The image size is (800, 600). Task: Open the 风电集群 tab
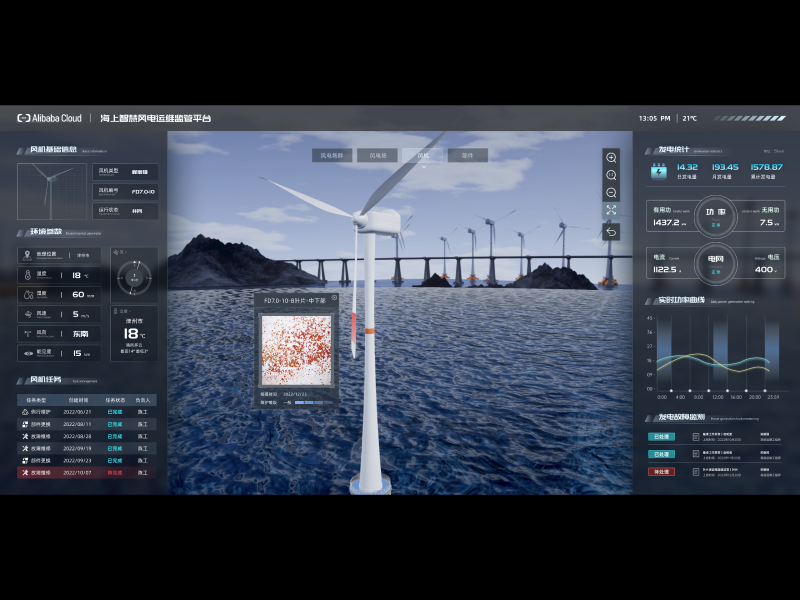[x=332, y=155]
